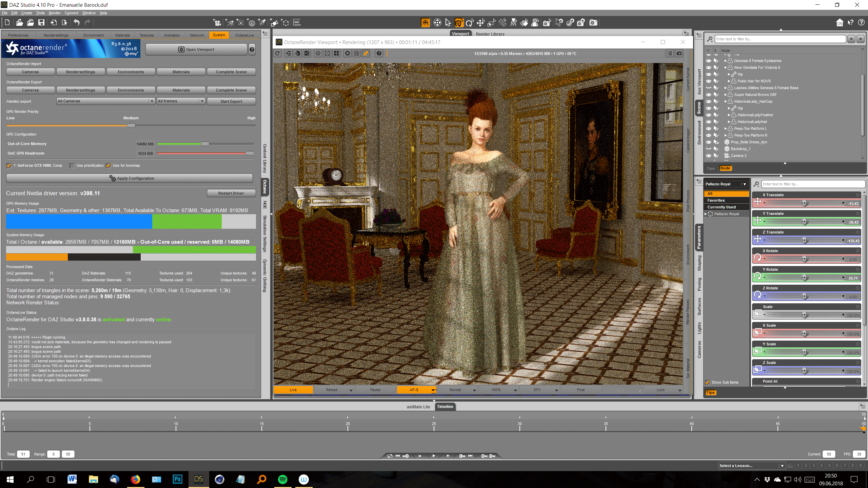
Task: Click the Undo arrow in toolbar
Action: click(x=77, y=23)
